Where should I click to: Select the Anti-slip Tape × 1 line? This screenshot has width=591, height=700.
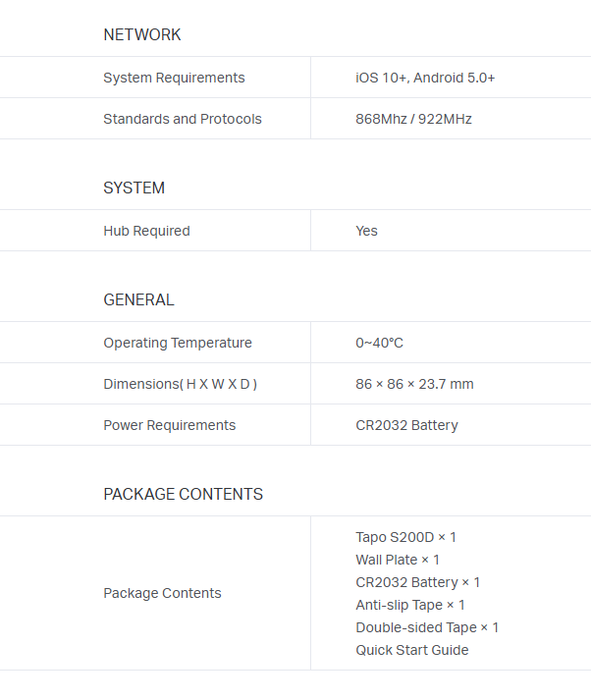(410, 605)
